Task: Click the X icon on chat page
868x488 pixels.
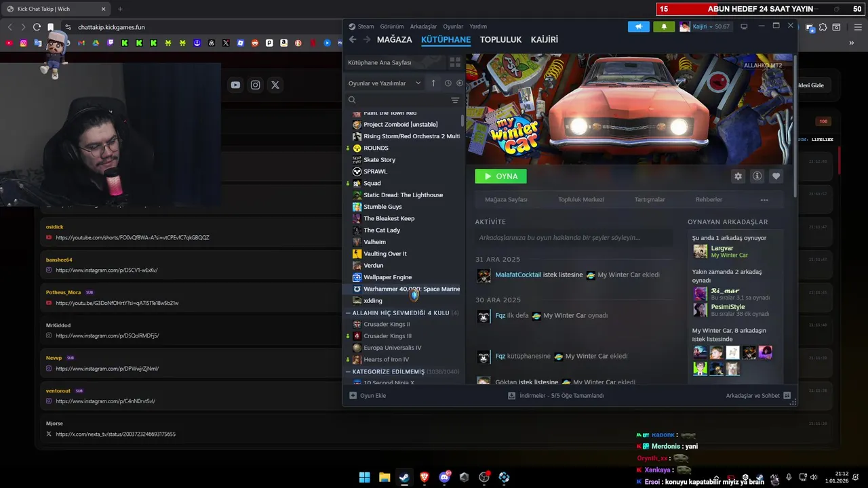Action: coord(275,85)
